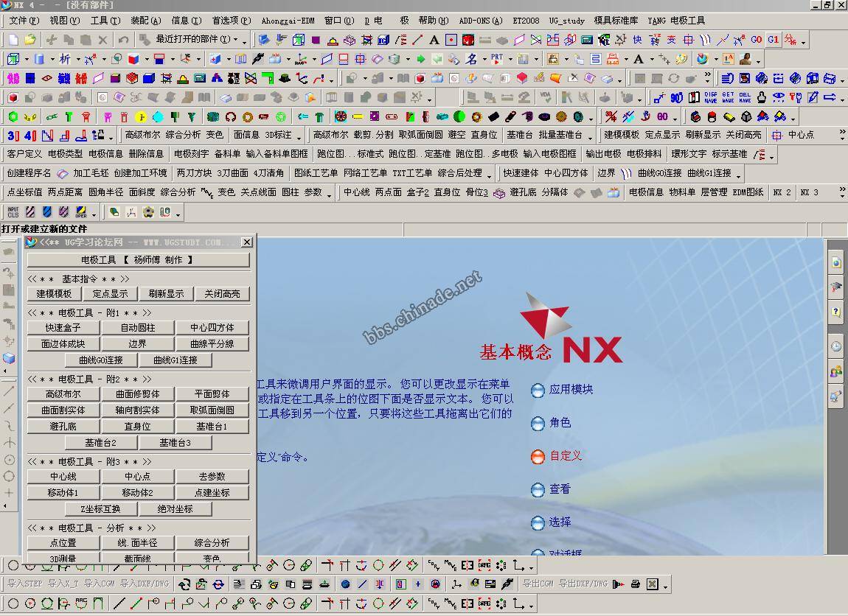
Task: Click 图纸工艺单 toolbar item
Action: (x=316, y=173)
